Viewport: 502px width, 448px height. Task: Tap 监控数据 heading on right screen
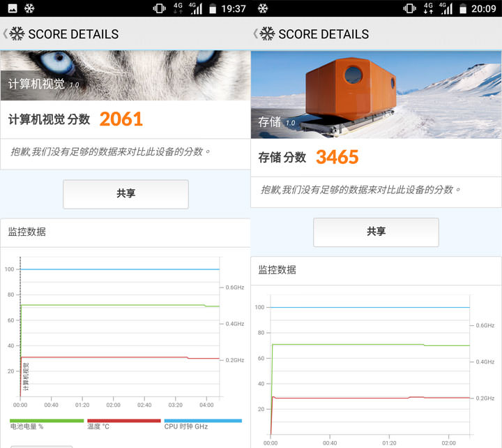point(277,270)
